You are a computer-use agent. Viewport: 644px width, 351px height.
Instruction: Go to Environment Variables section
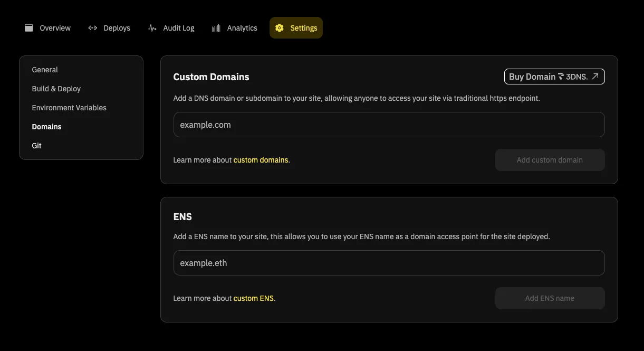tap(69, 108)
